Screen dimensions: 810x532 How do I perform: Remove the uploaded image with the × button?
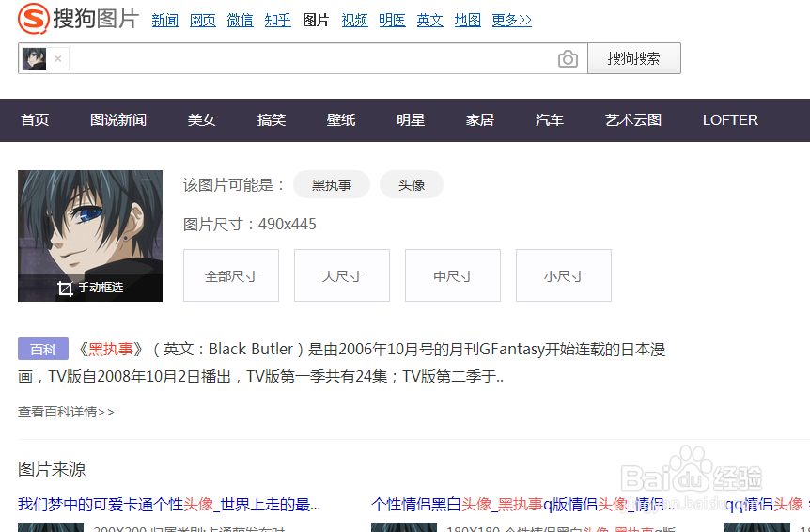click(58, 58)
